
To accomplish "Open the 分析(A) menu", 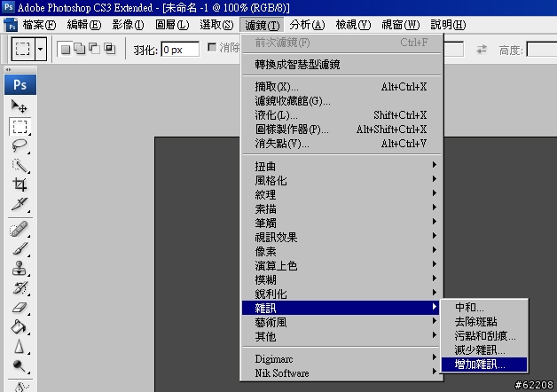I will coord(307,25).
